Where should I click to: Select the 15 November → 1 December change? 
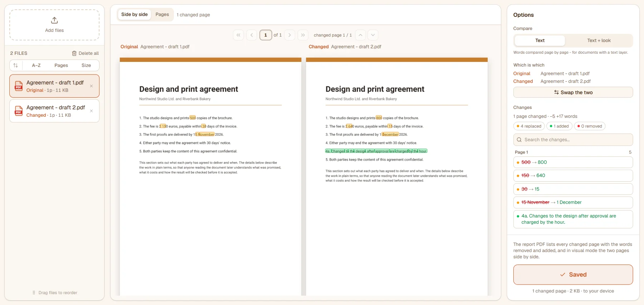[x=573, y=202]
